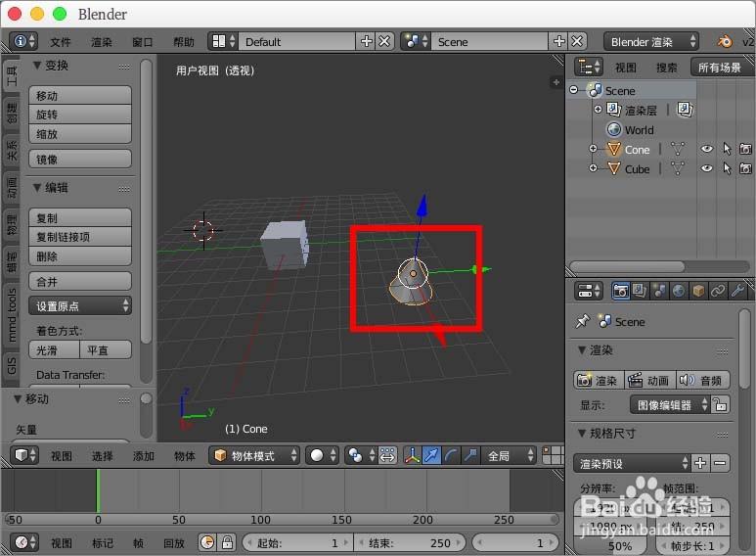Image resolution: width=756 pixels, height=556 pixels.
Task: Delete the Default screen layout
Action: [384, 41]
